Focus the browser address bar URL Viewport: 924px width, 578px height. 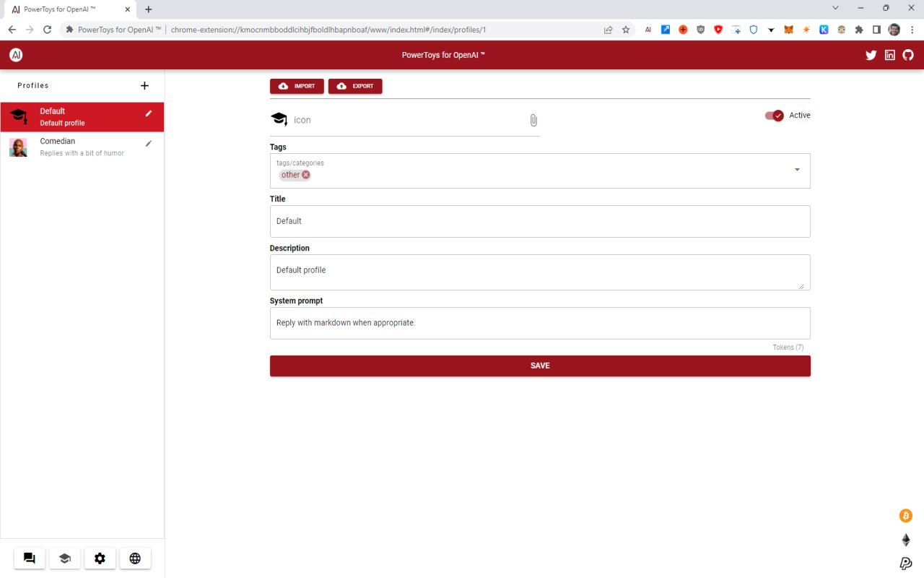(328, 30)
